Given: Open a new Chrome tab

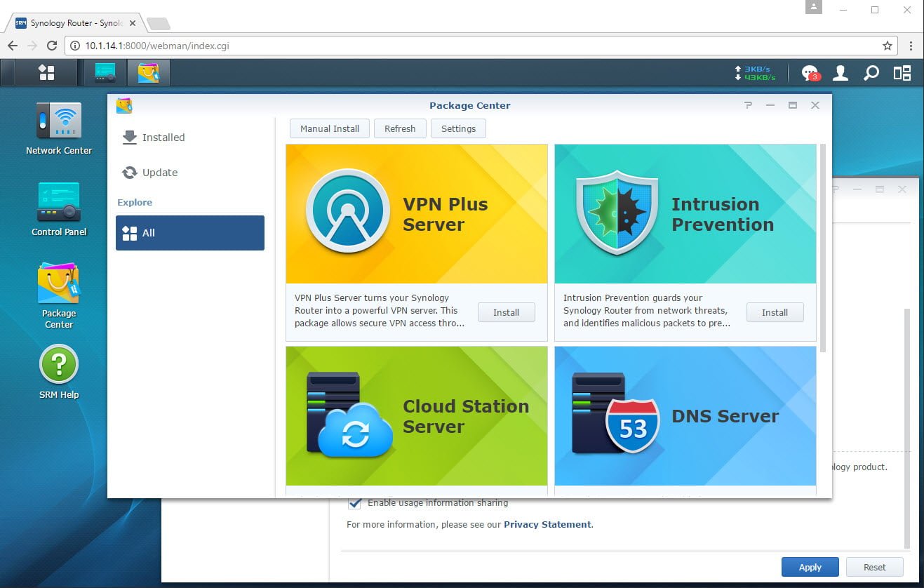Looking at the screenshot, I should click(159, 24).
